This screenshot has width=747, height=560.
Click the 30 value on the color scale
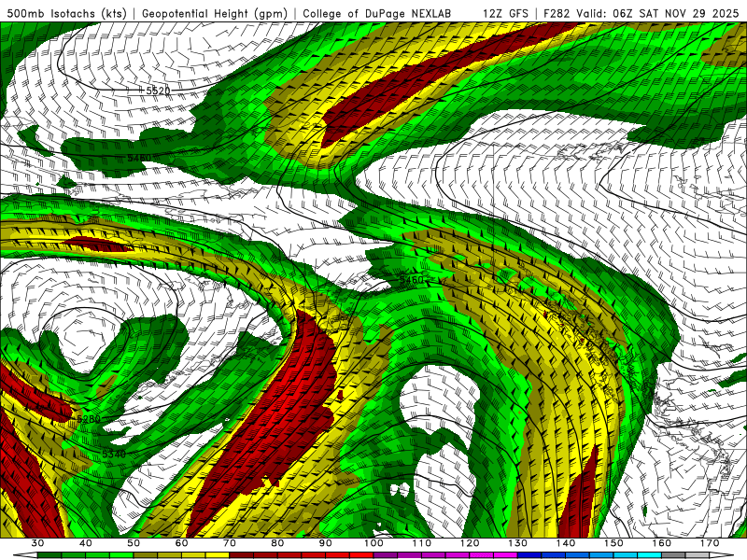pyautogui.click(x=37, y=543)
